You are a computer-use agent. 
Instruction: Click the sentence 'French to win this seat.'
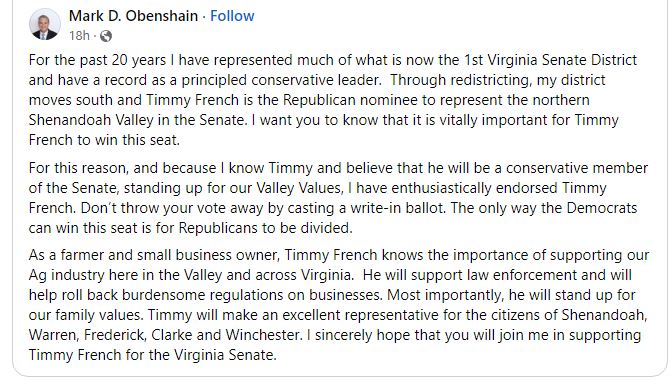(104, 140)
